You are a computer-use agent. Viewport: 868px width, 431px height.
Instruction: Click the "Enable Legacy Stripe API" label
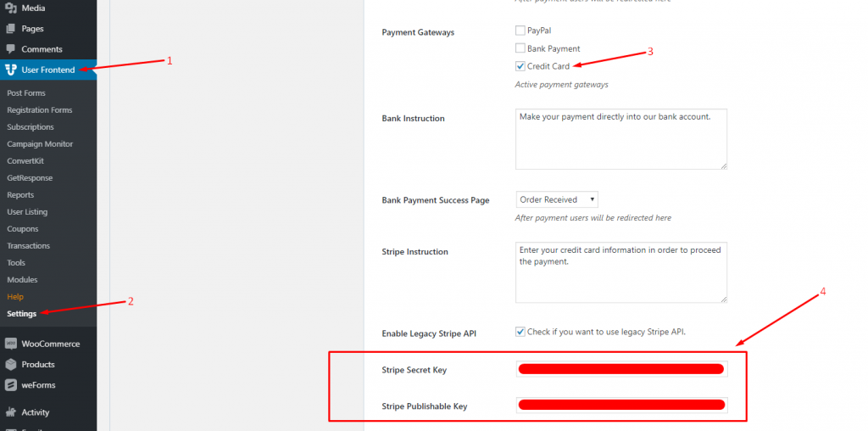(x=429, y=333)
